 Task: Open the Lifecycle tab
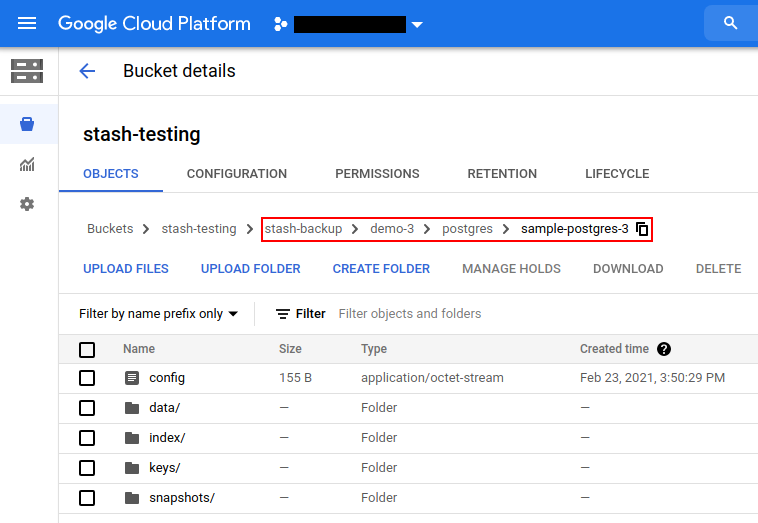(x=617, y=174)
